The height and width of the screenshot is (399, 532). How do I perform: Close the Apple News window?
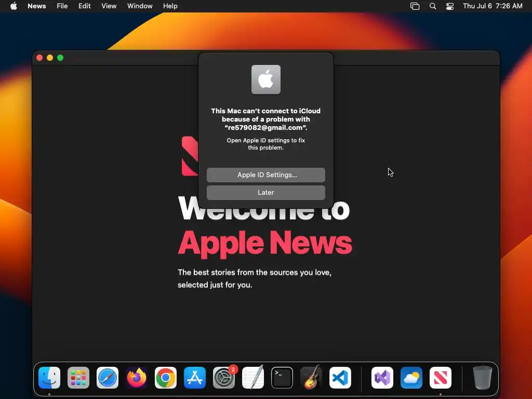coord(39,58)
